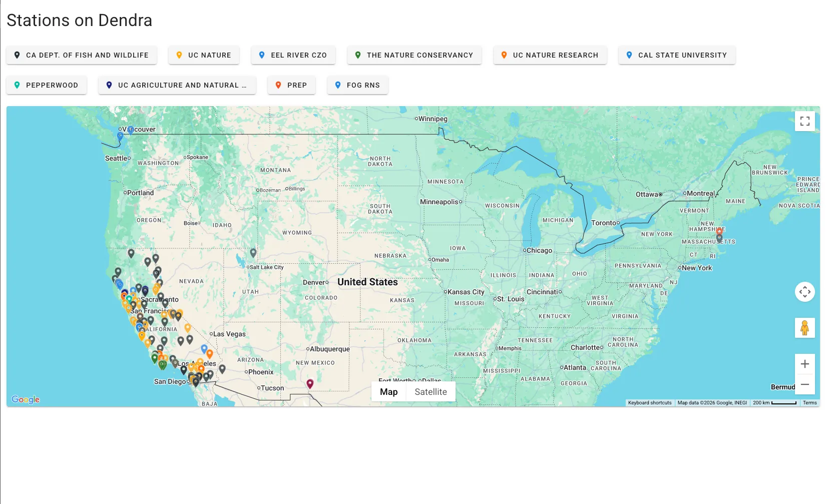The width and height of the screenshot is (826, 504).
Task: Filter by The Nature Conservancy
Action: 415,55
